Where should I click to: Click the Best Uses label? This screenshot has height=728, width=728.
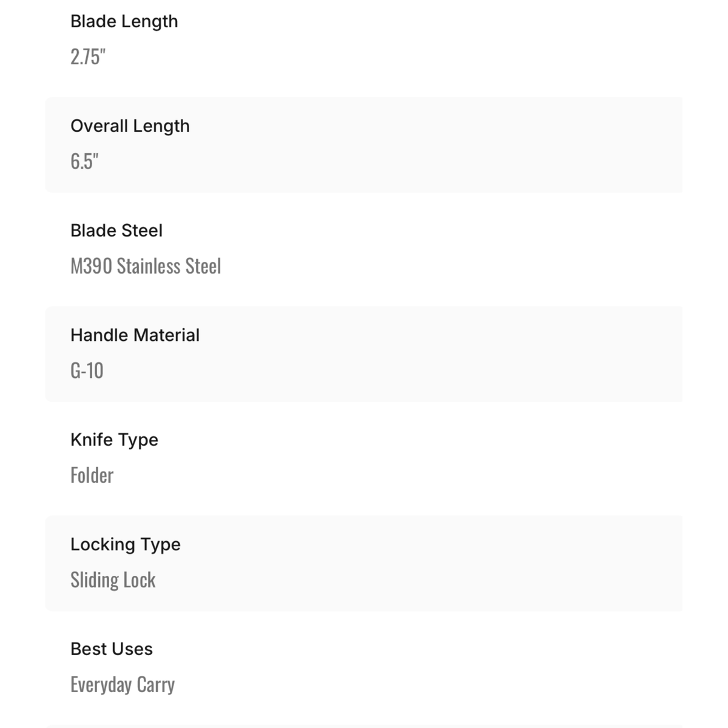(112, 649)
